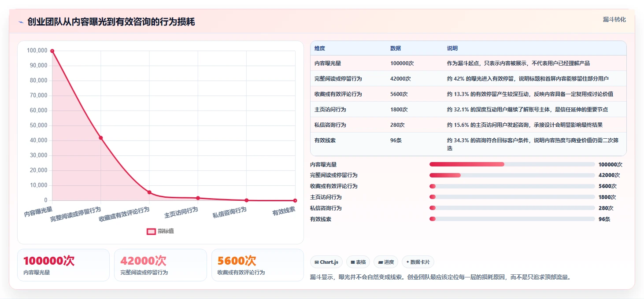Image resolution: width=644 pixels, height=299 pixels.
Task: Click the description starting 约 13.3%
Action: point(530,94)
